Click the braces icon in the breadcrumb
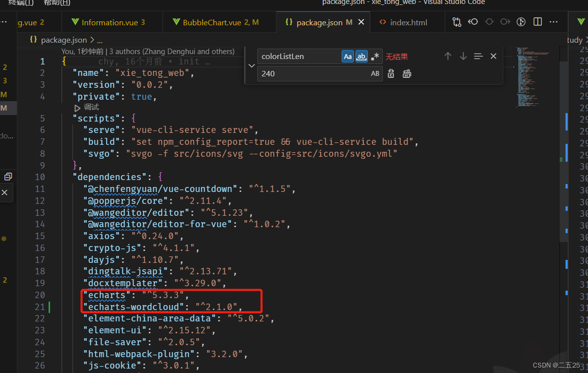588x373 pixels. pyautogui.click(x=33, y=39)
